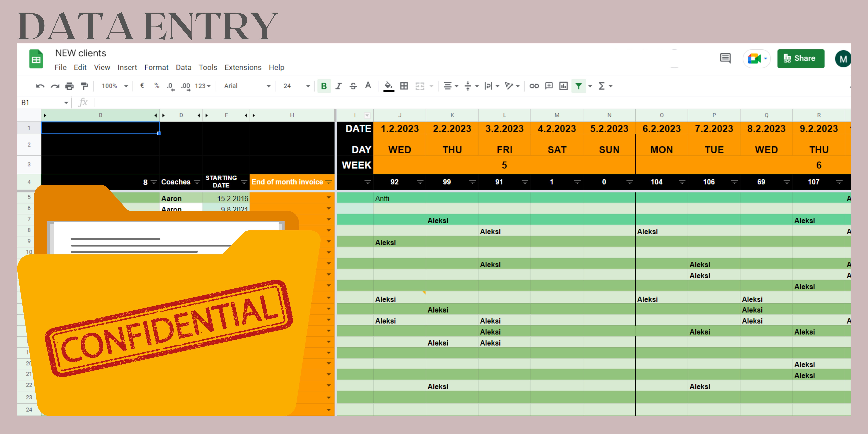Click the Insert chart icon
This screenshot has width=868, height=434.
563,86
